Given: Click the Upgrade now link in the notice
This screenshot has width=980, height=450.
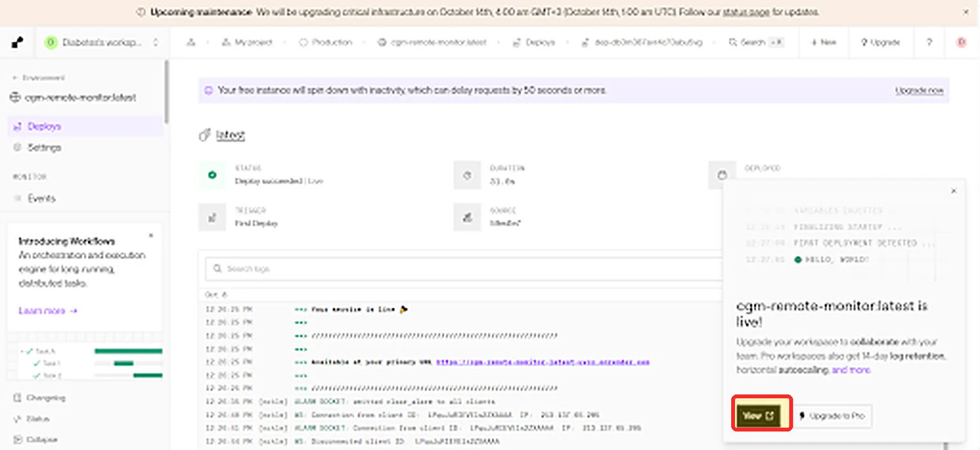Looking at the screenshot, I should [919, 91].
